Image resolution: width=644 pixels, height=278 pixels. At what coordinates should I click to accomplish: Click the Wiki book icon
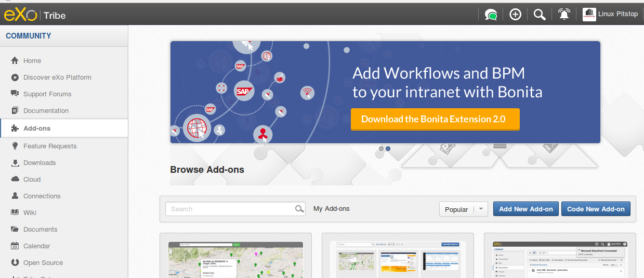[x=15, y=212]
